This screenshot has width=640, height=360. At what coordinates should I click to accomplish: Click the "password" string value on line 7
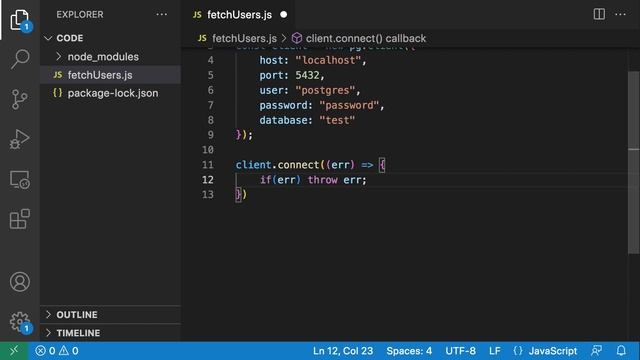[x=349, y=105]
